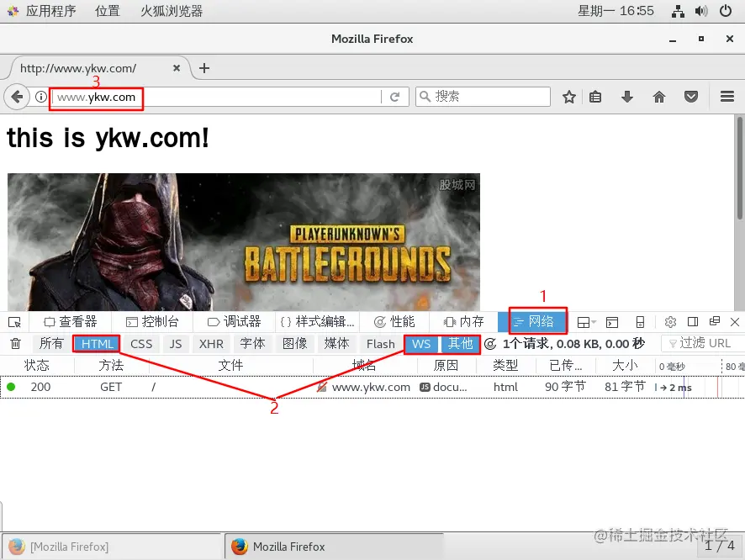Click the PUBG Battlegrounds page image
This screenshot has width=745, height=560.
pyautogui.click(x=244, y=242)
